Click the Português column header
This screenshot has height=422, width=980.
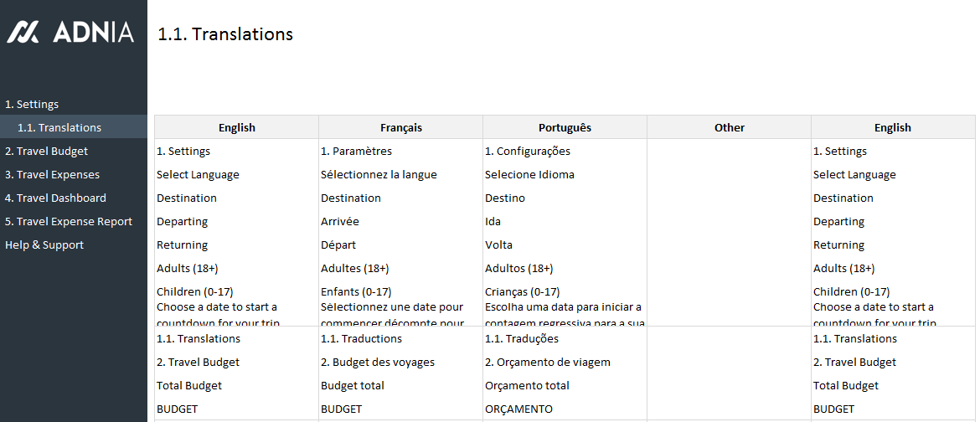[565, 128]
